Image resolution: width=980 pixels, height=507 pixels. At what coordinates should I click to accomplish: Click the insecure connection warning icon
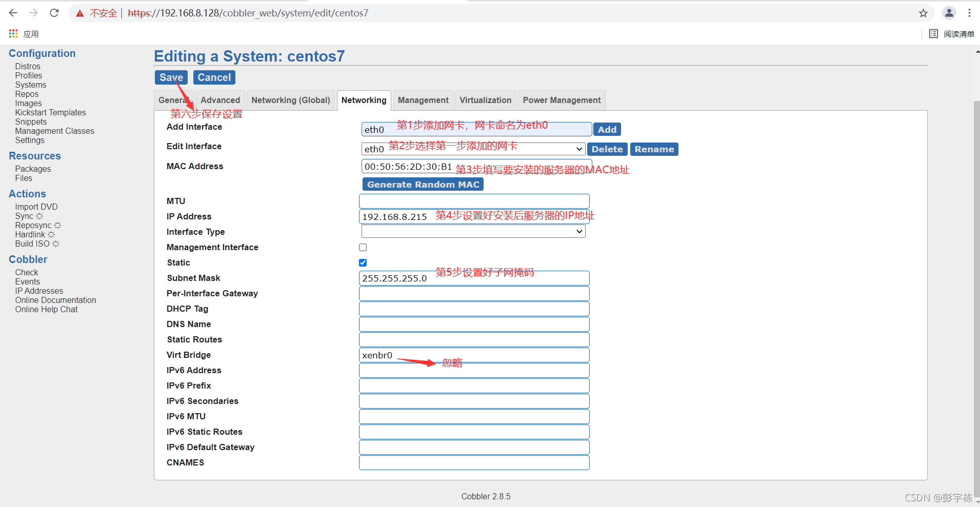pos(80,13)
